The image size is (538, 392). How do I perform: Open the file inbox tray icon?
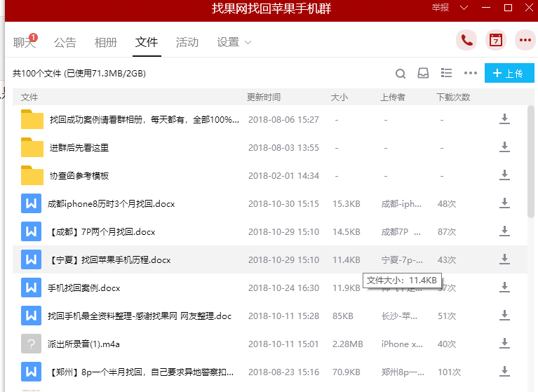pyautogui.click(x=423, y=73)
